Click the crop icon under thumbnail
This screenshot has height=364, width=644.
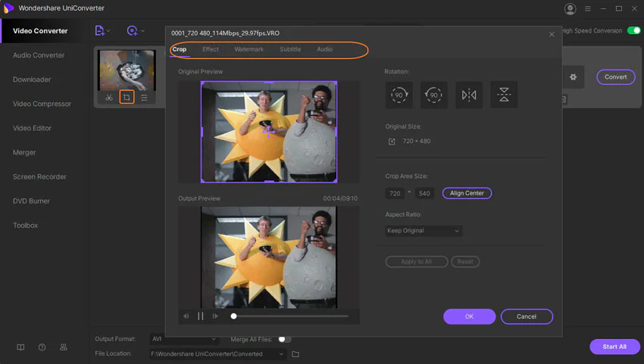tap(127, 98)
